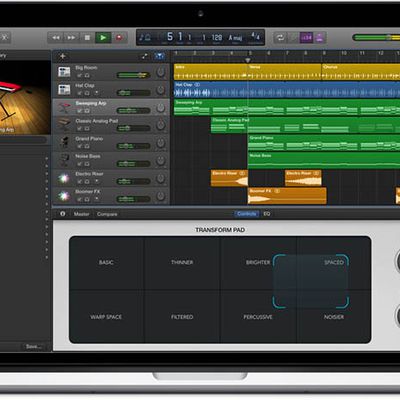Solo the Grand Piano track
The height and width of the screenshot is (400, 400).
click(x=87, y=146)
